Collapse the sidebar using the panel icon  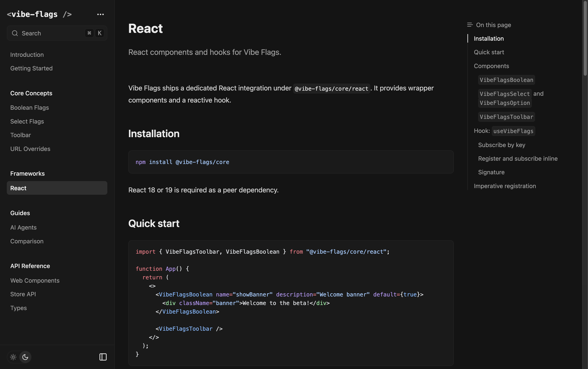(103, 357)
